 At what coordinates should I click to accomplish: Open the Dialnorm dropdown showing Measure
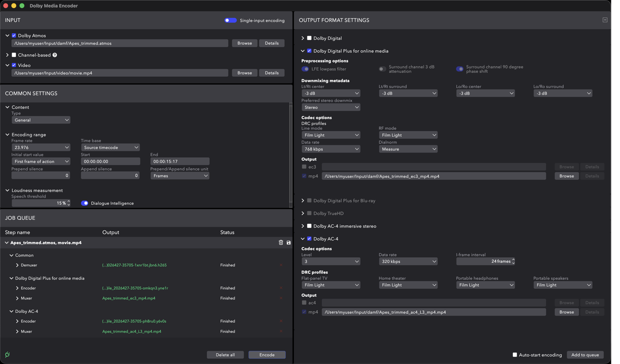(x=408, y=149)
